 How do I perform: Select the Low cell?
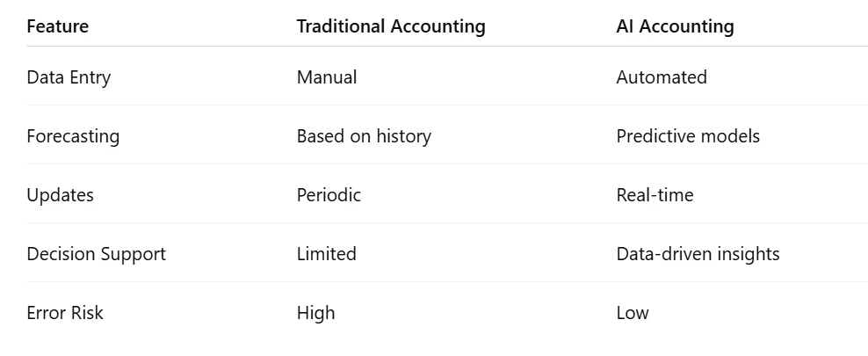[x=633, y=313]
